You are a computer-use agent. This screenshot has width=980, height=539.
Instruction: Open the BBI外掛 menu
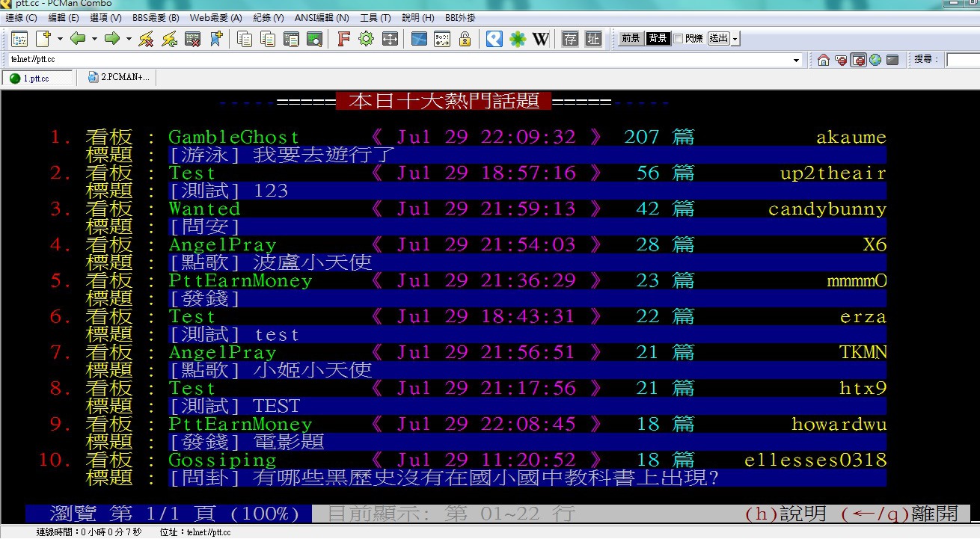[462, 18]
